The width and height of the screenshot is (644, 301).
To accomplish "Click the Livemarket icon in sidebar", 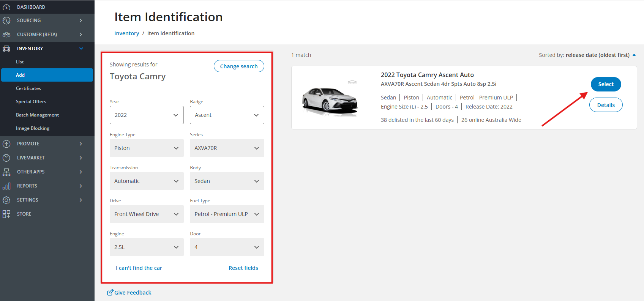I will 6,158.
